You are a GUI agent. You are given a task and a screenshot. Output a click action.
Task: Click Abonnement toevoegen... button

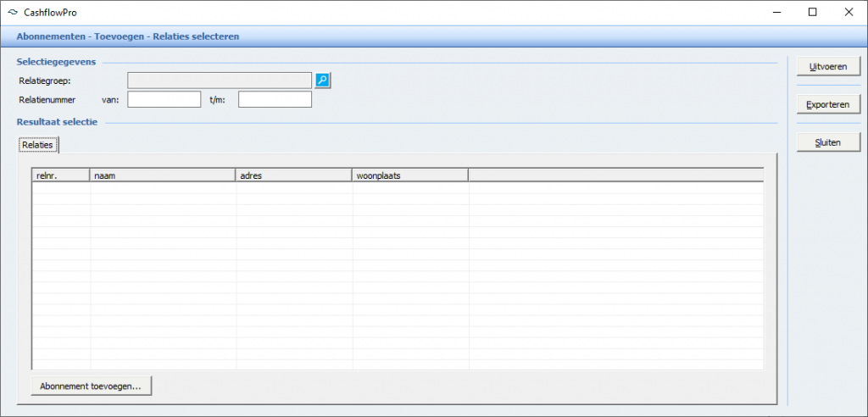[92, 386]
